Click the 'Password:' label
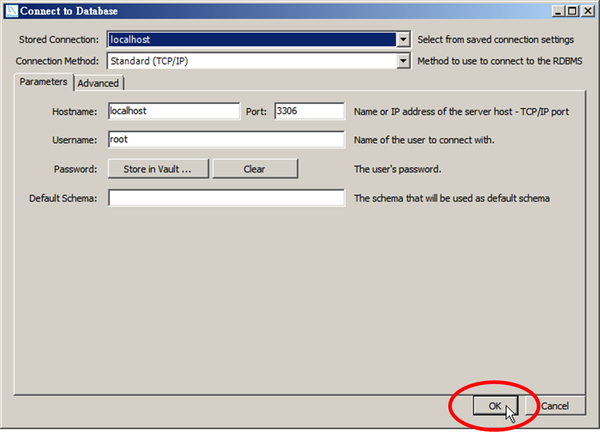The image size is (600, 432). coord(75,169)
